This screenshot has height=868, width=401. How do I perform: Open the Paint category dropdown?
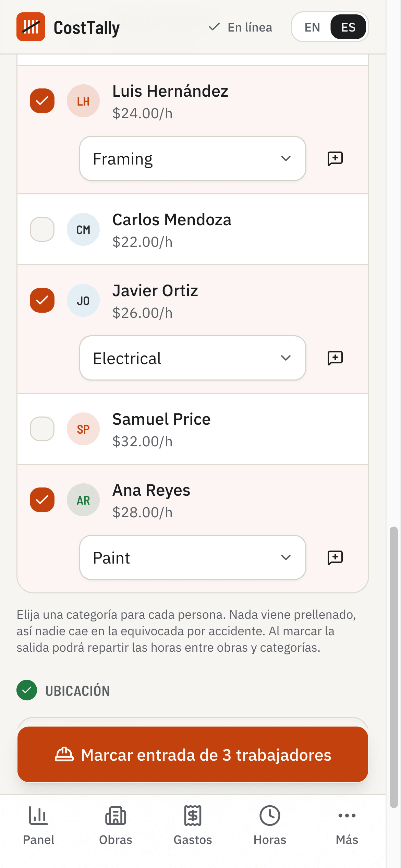pyautogui.click(x=193, y=557)
